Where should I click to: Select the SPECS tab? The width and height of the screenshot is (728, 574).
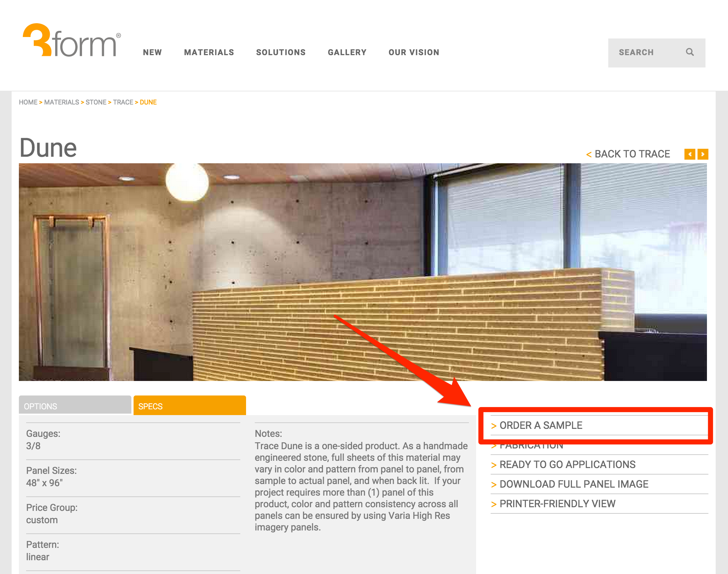click(189, 406)
